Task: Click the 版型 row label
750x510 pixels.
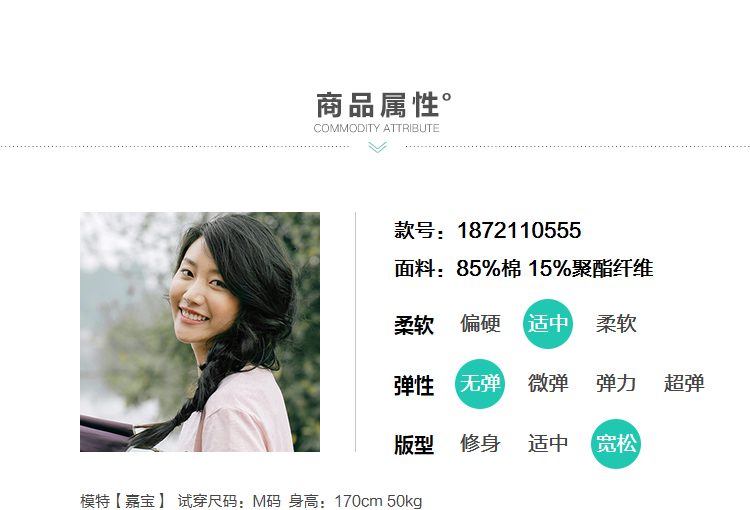Action: 414,445
